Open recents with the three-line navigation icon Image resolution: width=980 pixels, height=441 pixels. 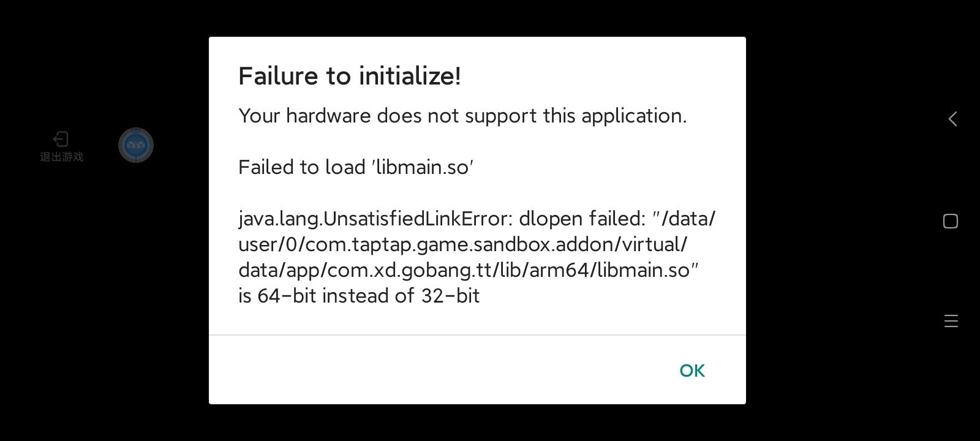951,321
